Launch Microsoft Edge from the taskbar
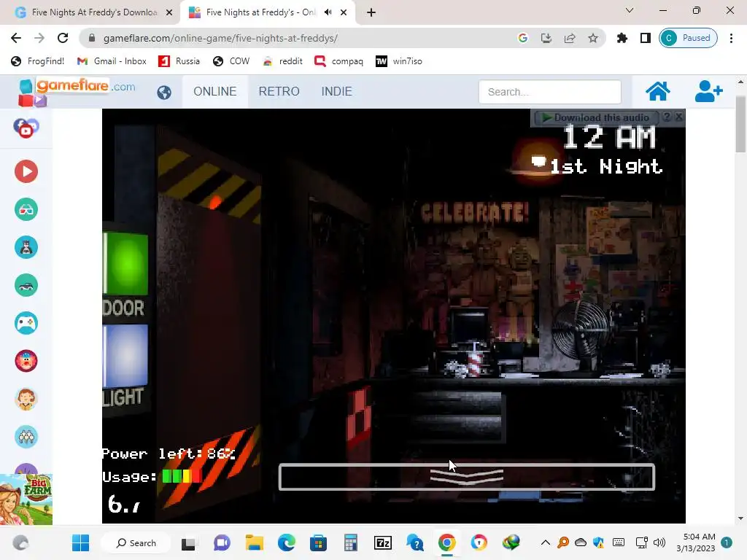 [286, 542]
